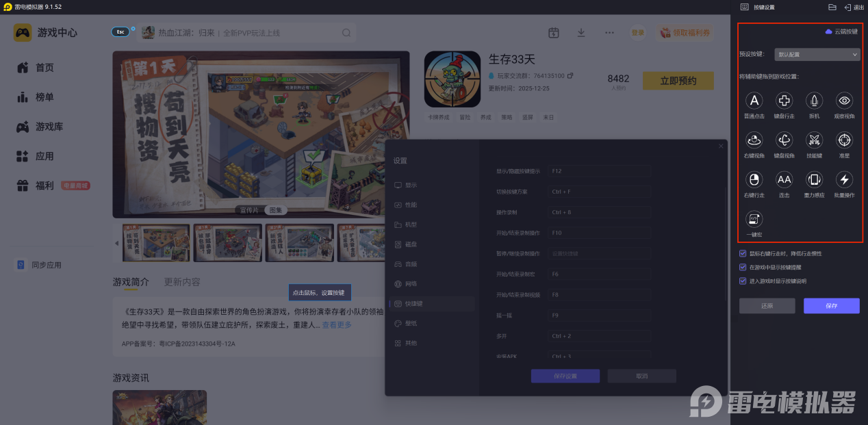Select the 连击 AA combo icon
868x425 pixels.
784,180
